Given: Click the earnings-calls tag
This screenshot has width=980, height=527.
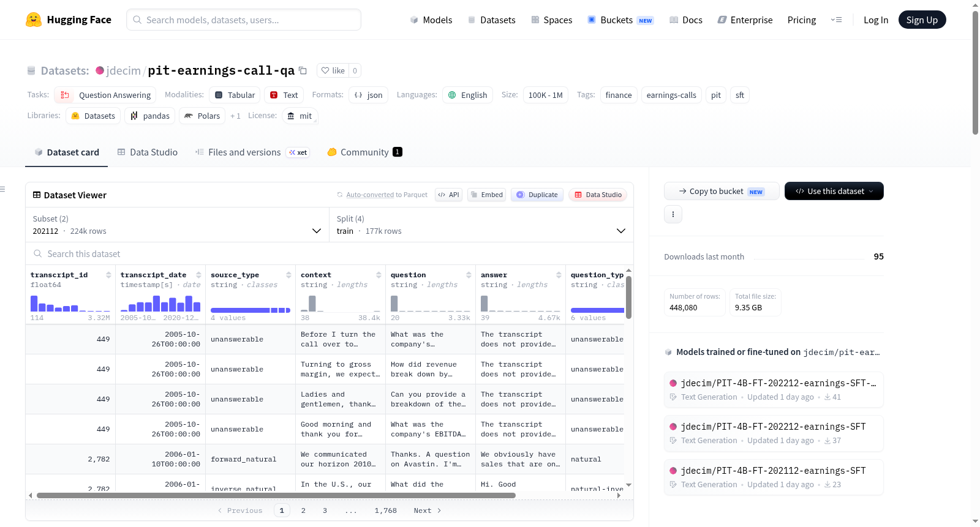Looking at the screenshot, I should click(671, 95).
